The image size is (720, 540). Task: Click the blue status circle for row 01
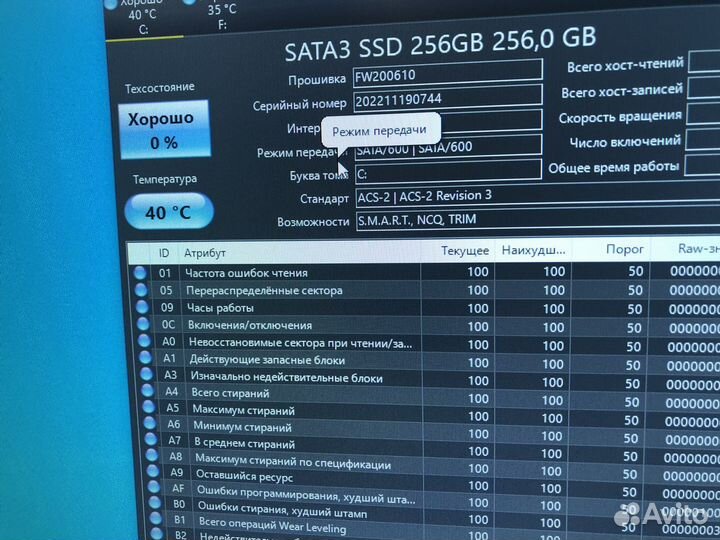tap(140, 272)
